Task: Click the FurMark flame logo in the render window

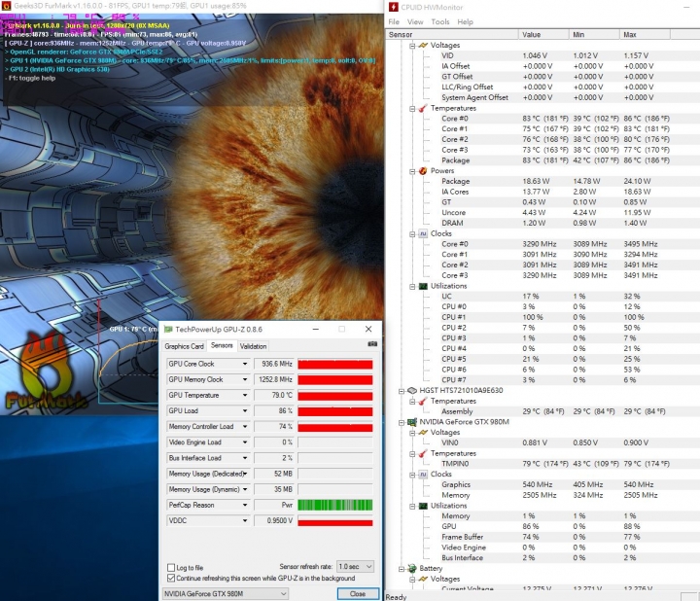Action: [46, 371]
